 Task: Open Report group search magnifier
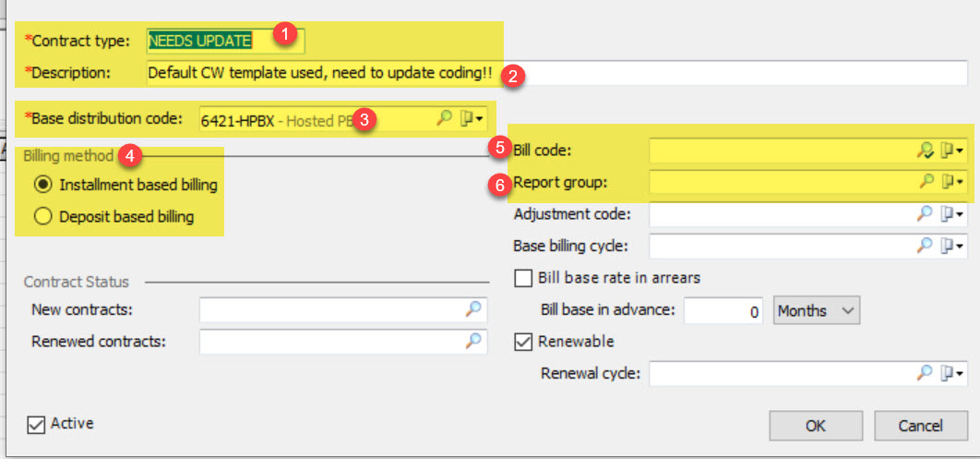tap(926, 182)
